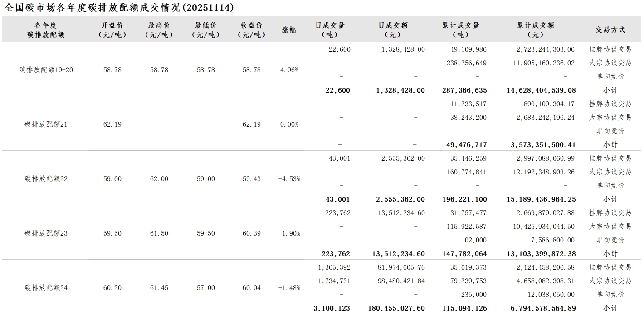The image size is (644, 316).
Task: Select the 开盘价 column header
Action: [x=112, y=30]
